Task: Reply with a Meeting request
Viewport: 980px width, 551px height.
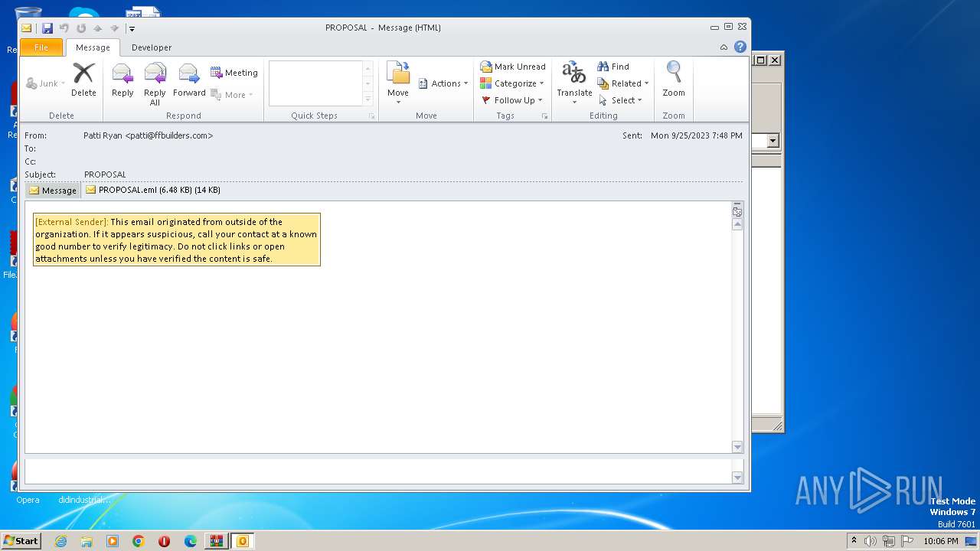Action: (234, 73)
